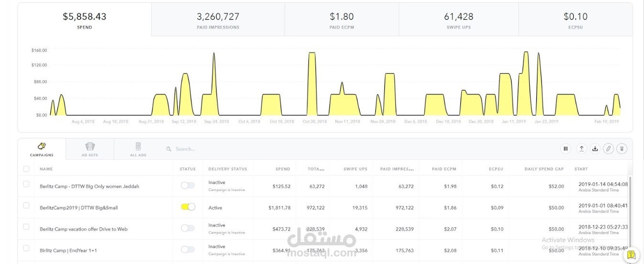
Task: Sort by the Status column header
Action: pyautogui.click(x=187, y=169)
